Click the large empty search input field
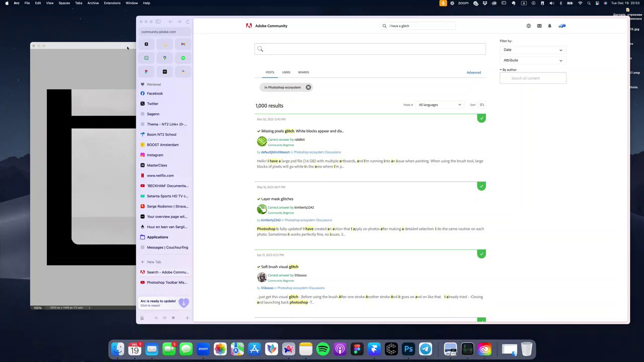This screenshot has width=644, height=362. (x=370, y=49)
